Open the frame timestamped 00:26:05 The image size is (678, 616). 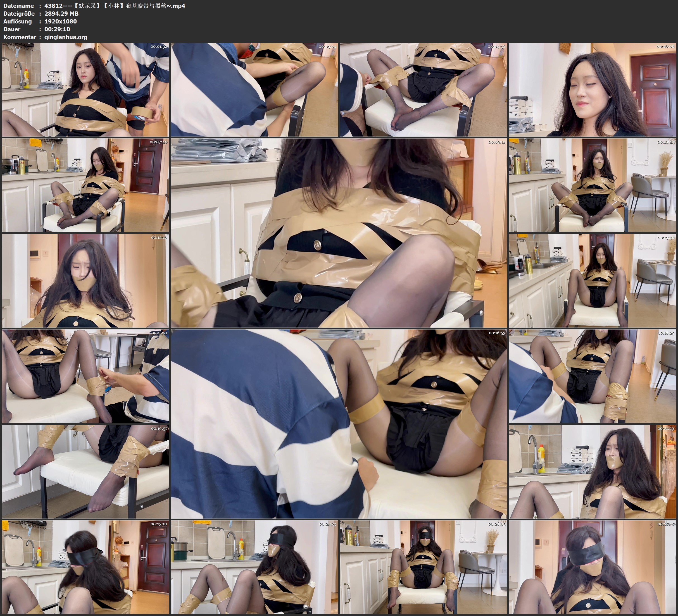click(x=423, y=567)
